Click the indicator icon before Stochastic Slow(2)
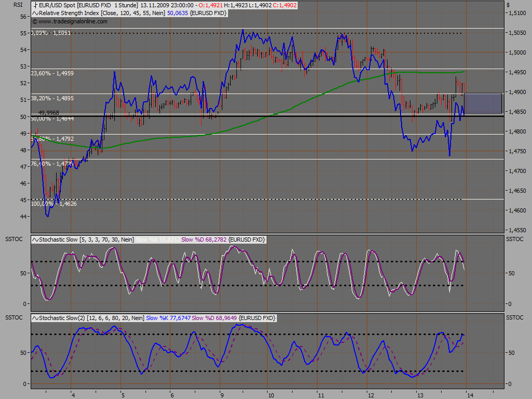 [x=35, y=317]
